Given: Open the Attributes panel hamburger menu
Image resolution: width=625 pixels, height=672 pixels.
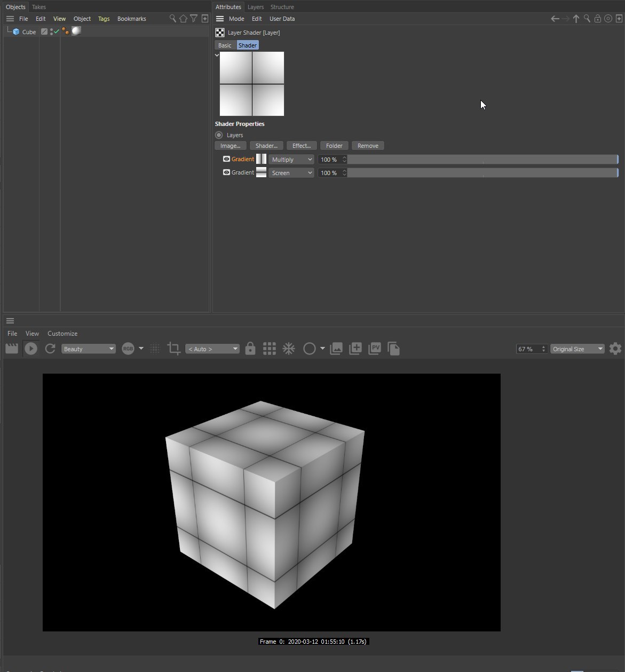Looking at the screenshot, I should click(219, 19).
